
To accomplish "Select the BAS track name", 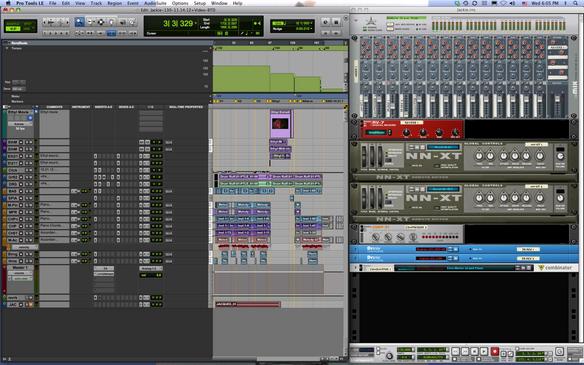I will point(13,191).
